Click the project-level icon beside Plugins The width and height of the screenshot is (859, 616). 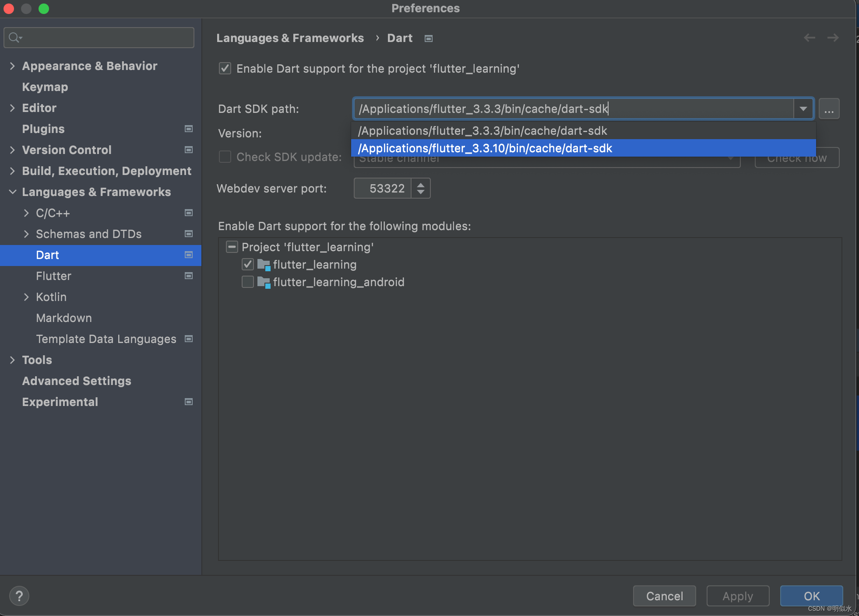189,129
